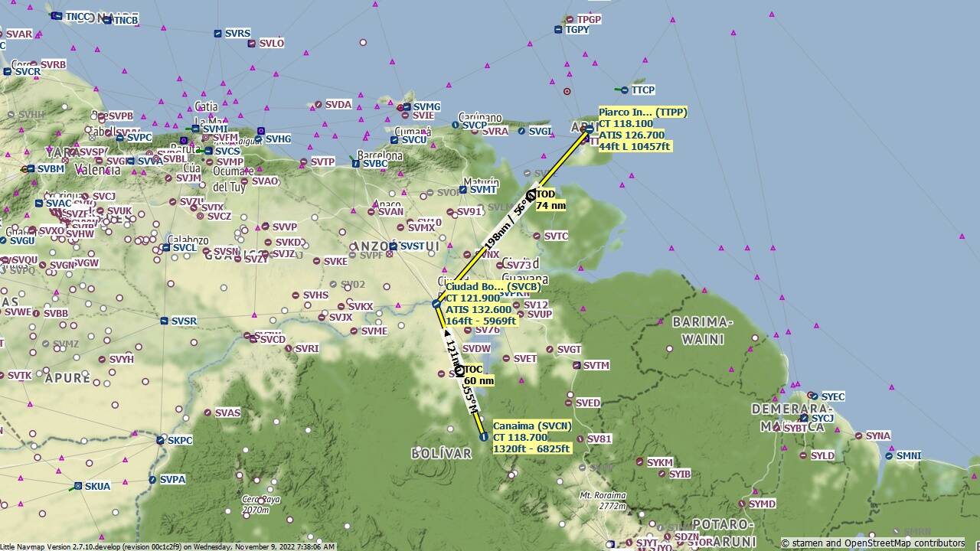Select the SVCP airport icon near Carupano

tap(456, 125)
